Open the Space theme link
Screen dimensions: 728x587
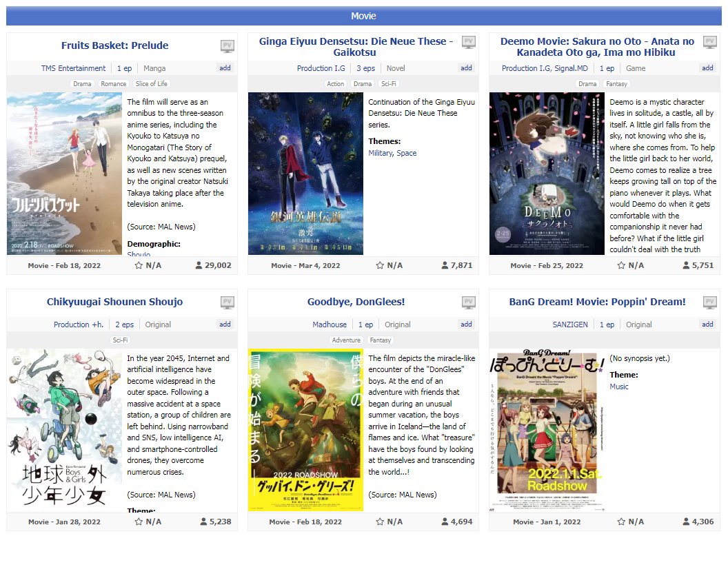pos(406,153)
